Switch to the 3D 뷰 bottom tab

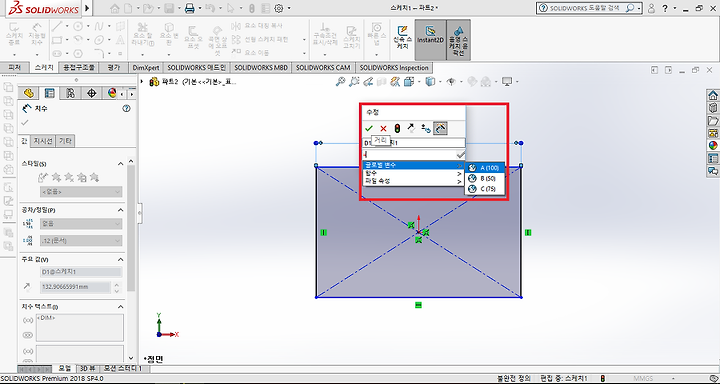pos(88,368)
